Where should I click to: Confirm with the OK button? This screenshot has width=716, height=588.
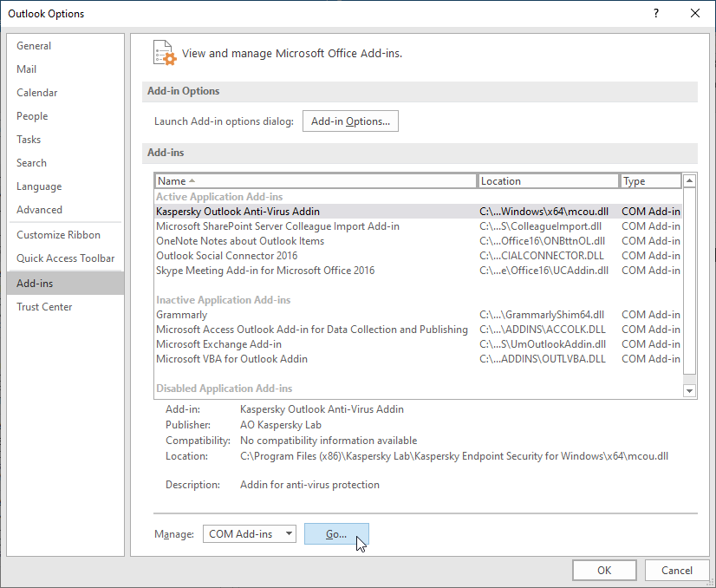click(x=604, y=570)
